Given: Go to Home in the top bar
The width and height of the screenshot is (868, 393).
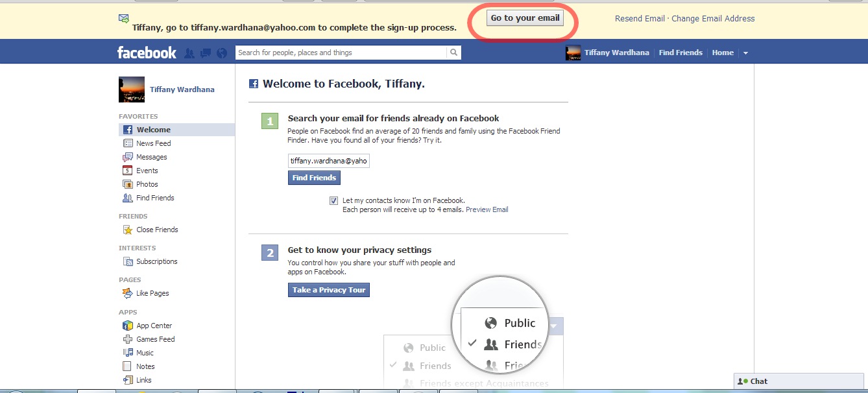Looking at the screenshot, I should (x=723, y=53).
